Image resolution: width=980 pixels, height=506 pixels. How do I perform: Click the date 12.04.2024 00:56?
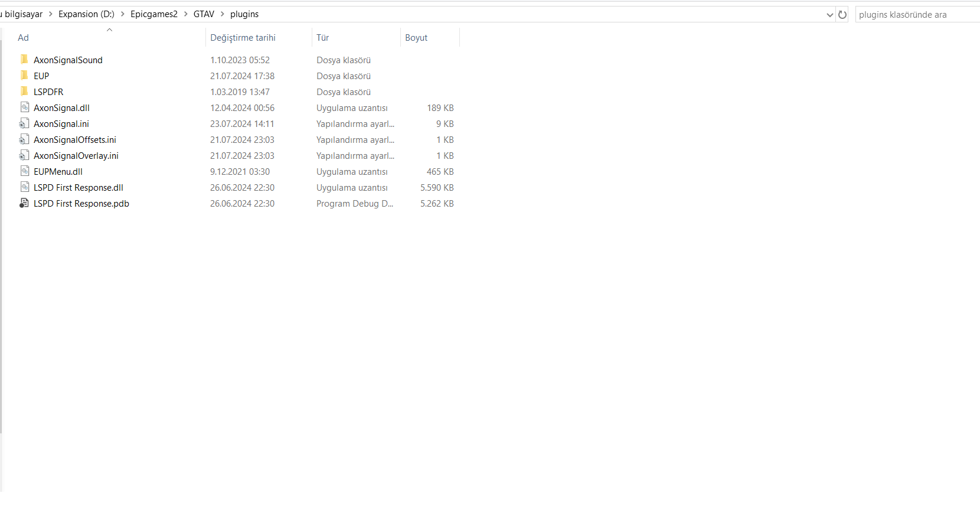[242, 108]
